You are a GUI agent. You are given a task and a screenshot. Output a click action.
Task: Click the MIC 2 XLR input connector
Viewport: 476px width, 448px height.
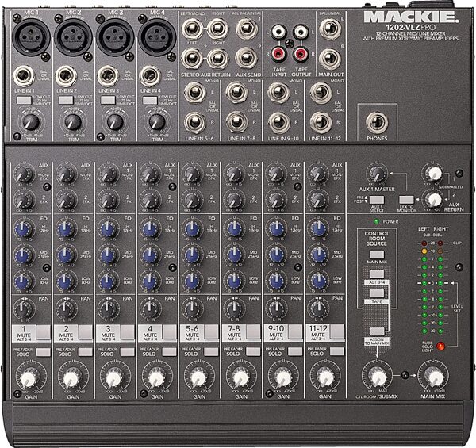tap(73, 37)
